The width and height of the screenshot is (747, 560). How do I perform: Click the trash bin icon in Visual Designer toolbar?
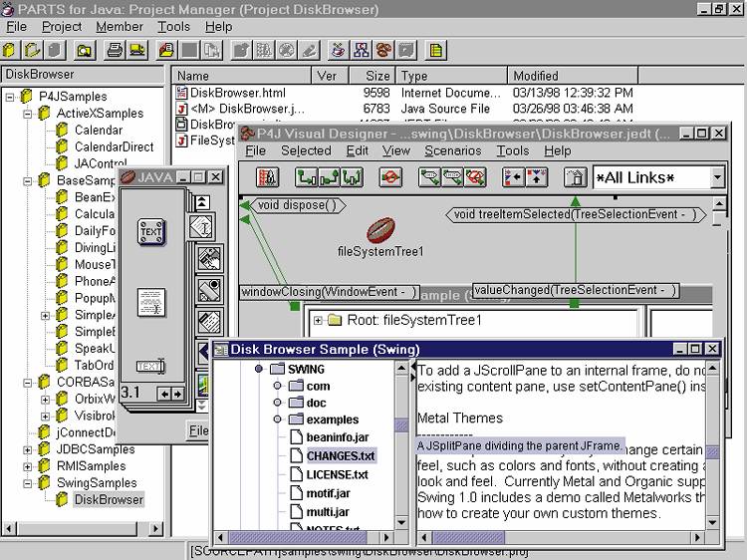coord(575,177)
